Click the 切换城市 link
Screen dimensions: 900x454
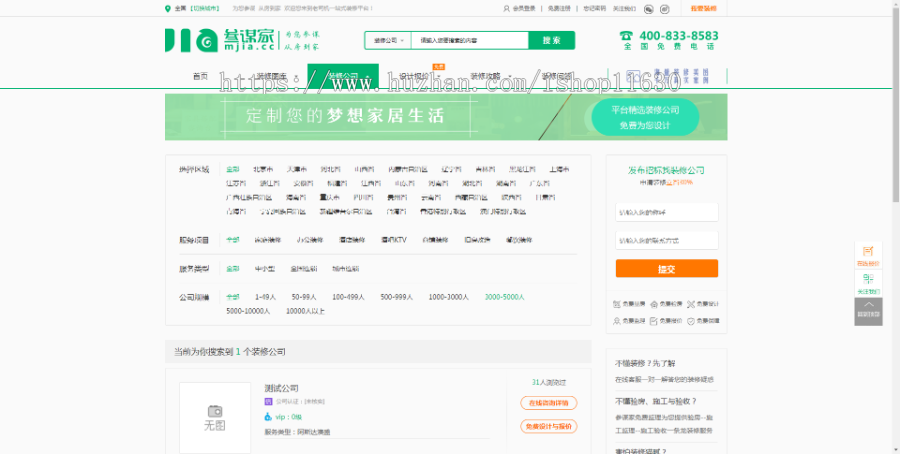tap(205, 9)
